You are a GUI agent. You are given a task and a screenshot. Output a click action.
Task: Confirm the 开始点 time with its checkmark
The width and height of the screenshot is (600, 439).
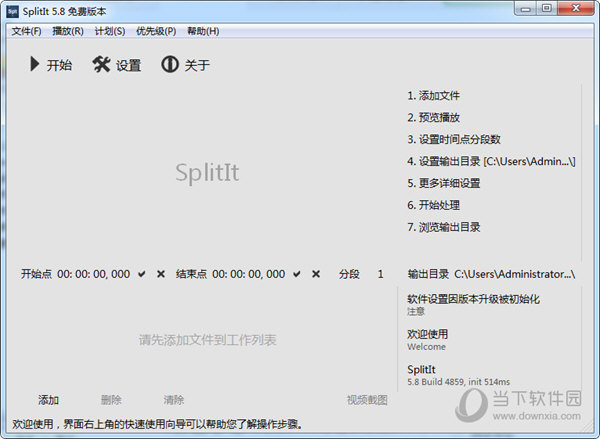[x=142, y=274]
